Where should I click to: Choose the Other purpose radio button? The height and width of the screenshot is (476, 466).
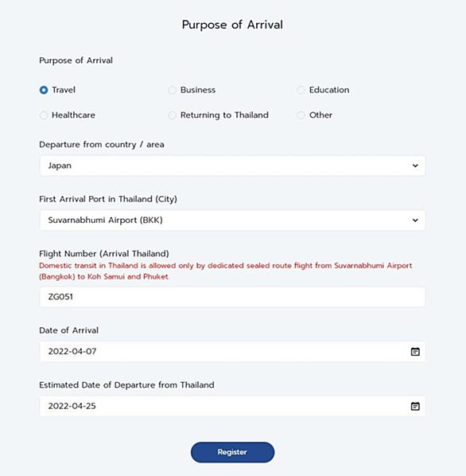pyautogui.click(x=301, y=115)
